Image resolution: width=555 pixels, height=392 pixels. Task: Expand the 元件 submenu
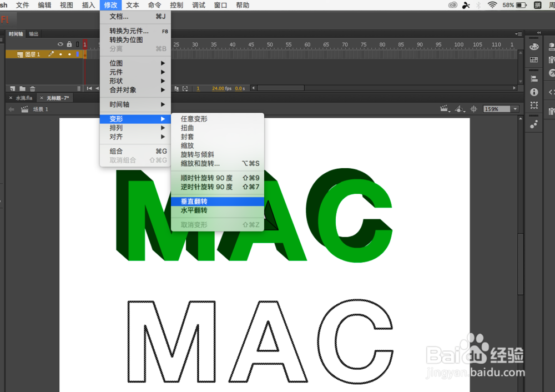tap(135, 72)
